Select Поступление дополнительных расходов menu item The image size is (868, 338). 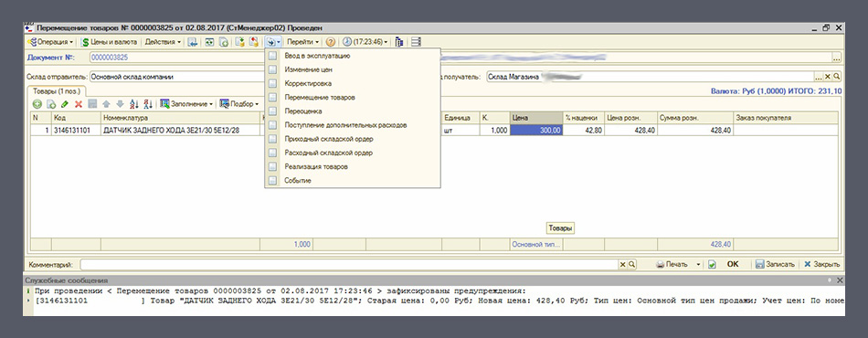353,125
